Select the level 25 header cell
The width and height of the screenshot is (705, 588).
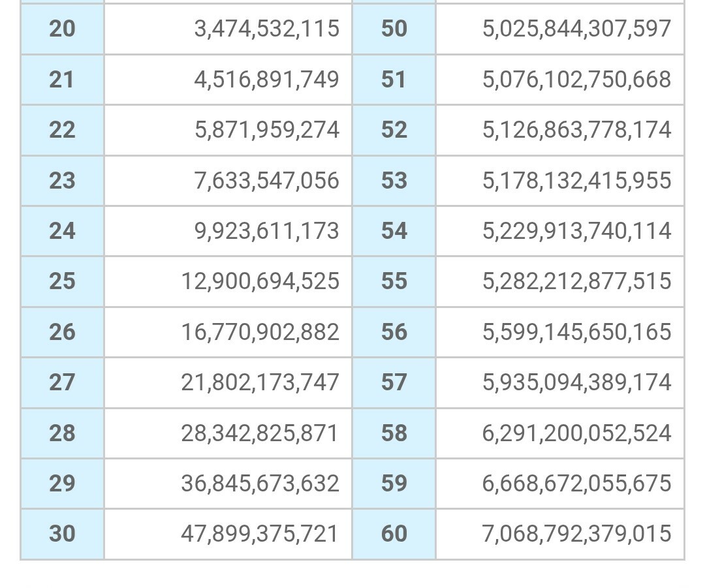point(62,282)
